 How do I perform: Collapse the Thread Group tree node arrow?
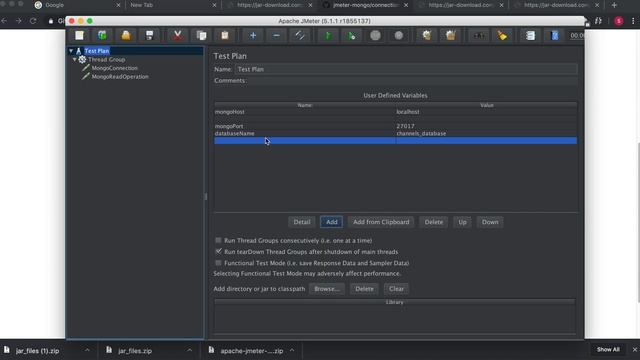[75, 60]
